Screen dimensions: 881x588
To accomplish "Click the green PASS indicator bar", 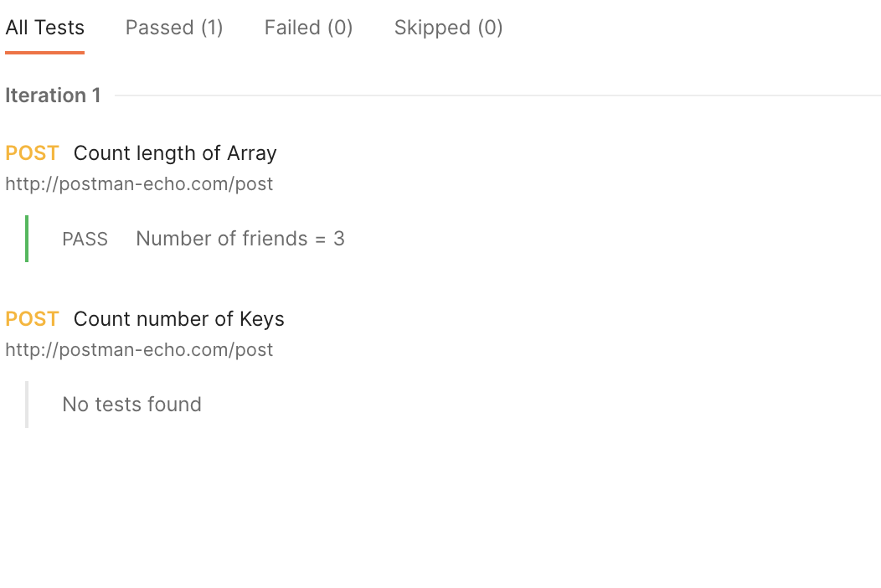I will (x=26, y=238).
